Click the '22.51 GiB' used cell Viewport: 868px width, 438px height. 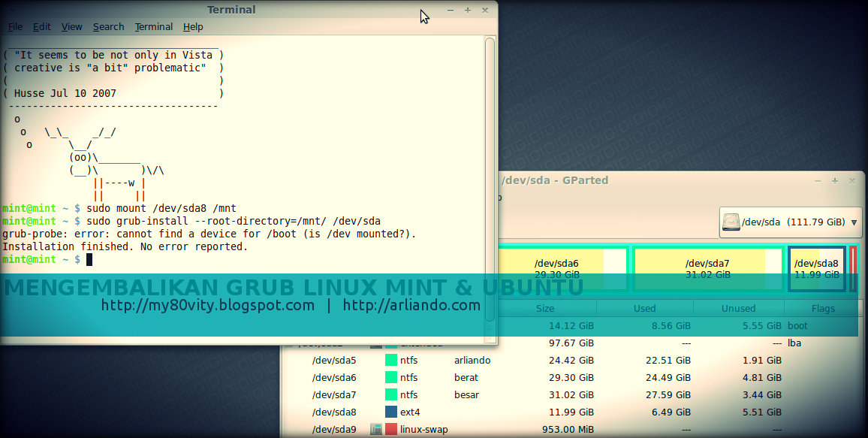click(668, 361)
